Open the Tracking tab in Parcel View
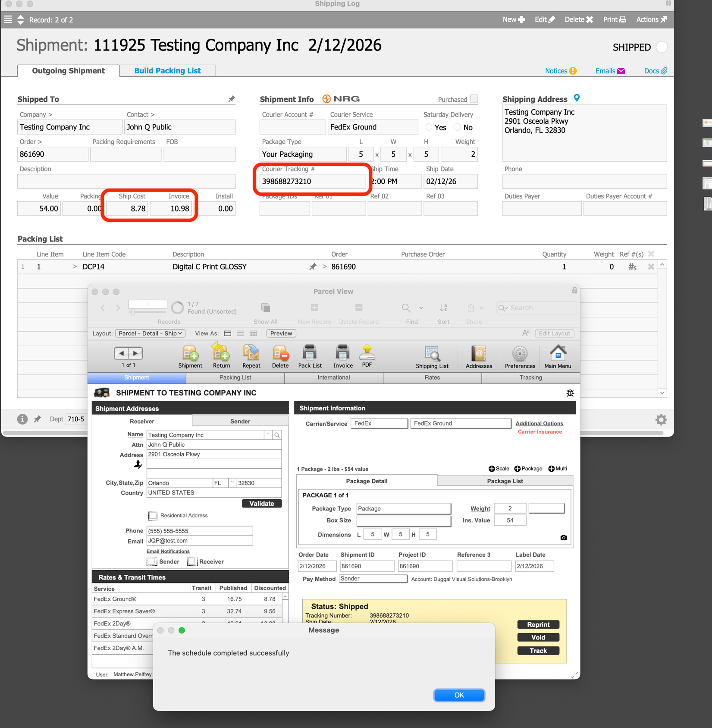The height and width of the screenshot is (728, 712). 530,378
